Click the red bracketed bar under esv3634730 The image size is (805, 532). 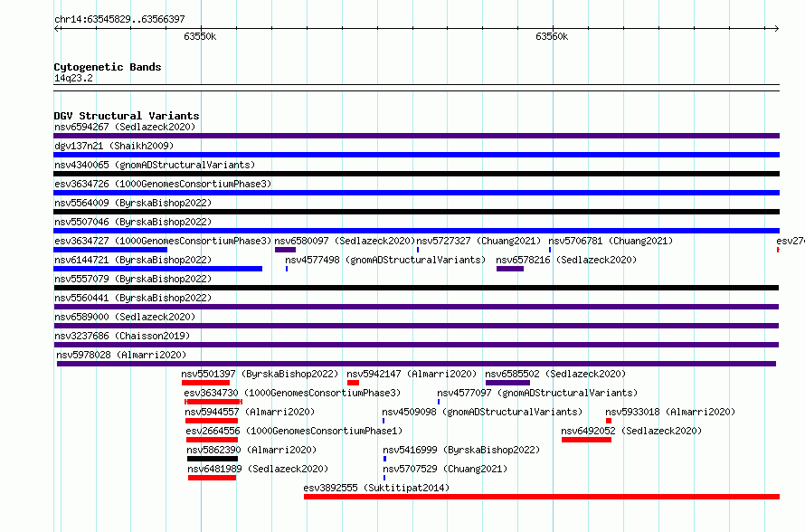pos(213,402)
